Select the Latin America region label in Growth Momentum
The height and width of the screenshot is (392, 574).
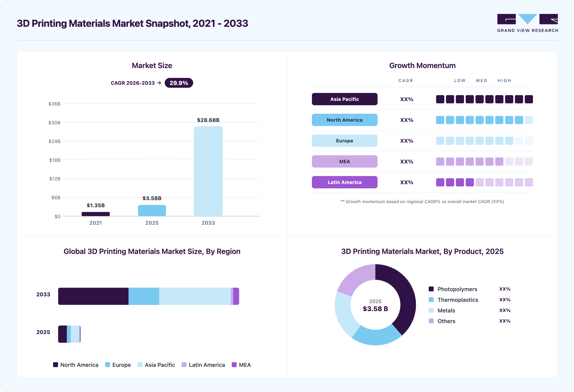pyautogui.click(x=344, y=182)
